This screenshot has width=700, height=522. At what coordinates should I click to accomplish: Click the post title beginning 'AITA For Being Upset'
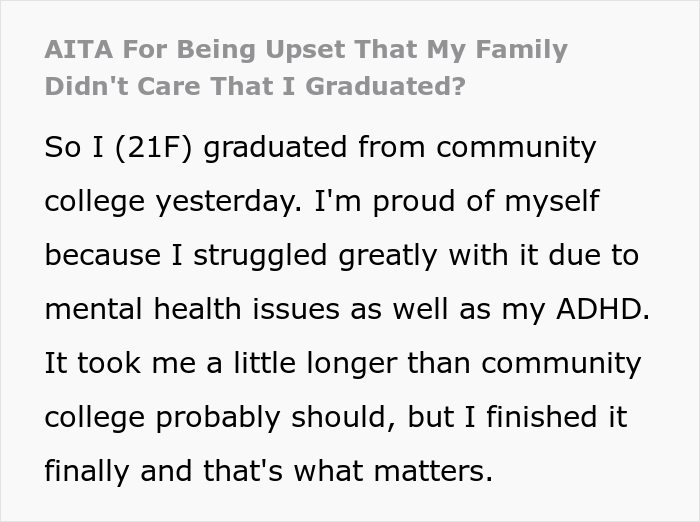pos(305,50)
